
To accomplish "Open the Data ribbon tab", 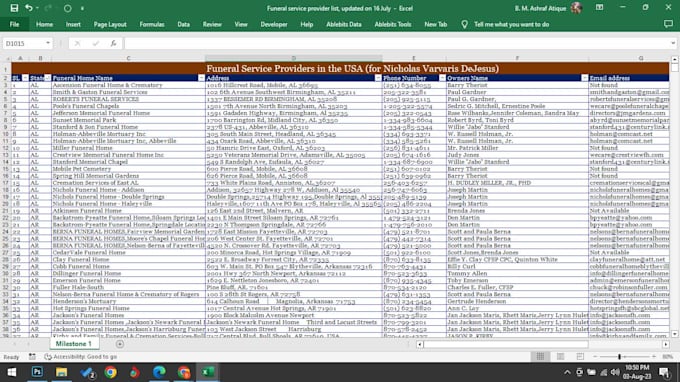I will point(183,24).
